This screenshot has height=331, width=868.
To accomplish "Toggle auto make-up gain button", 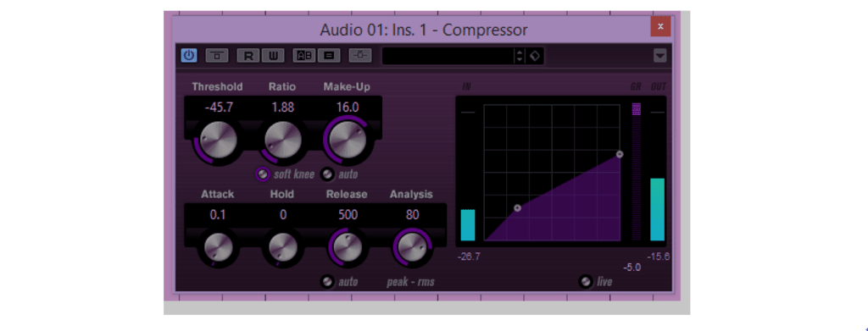I will 328,174.
